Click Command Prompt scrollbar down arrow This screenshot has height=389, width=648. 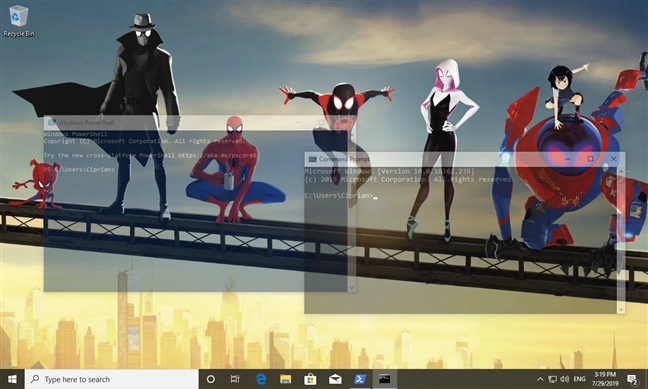tap(621, 309)
